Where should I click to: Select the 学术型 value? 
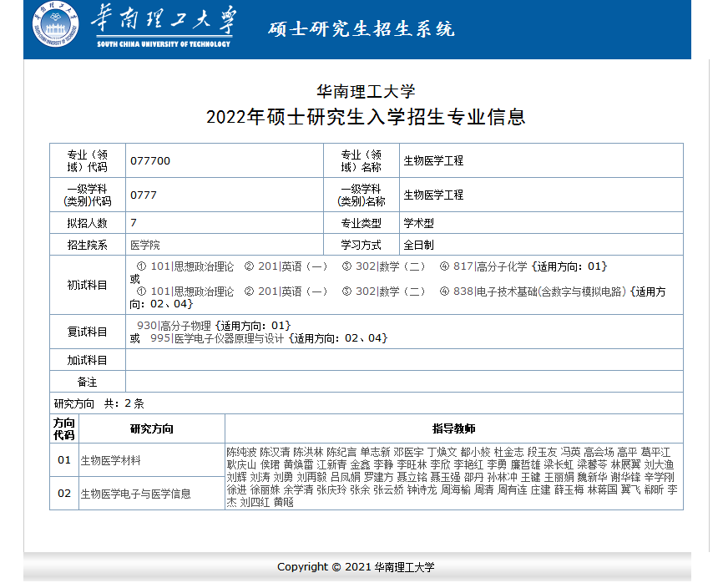418,223
